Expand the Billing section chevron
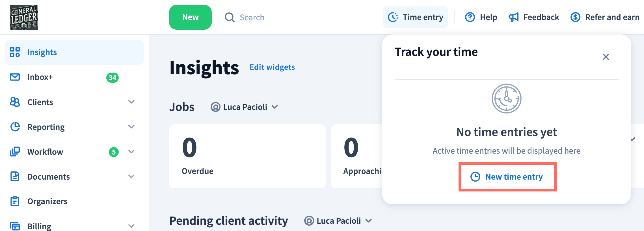Image resolution: width=644 pixels, height=231 pixels. tap(131, 226)
